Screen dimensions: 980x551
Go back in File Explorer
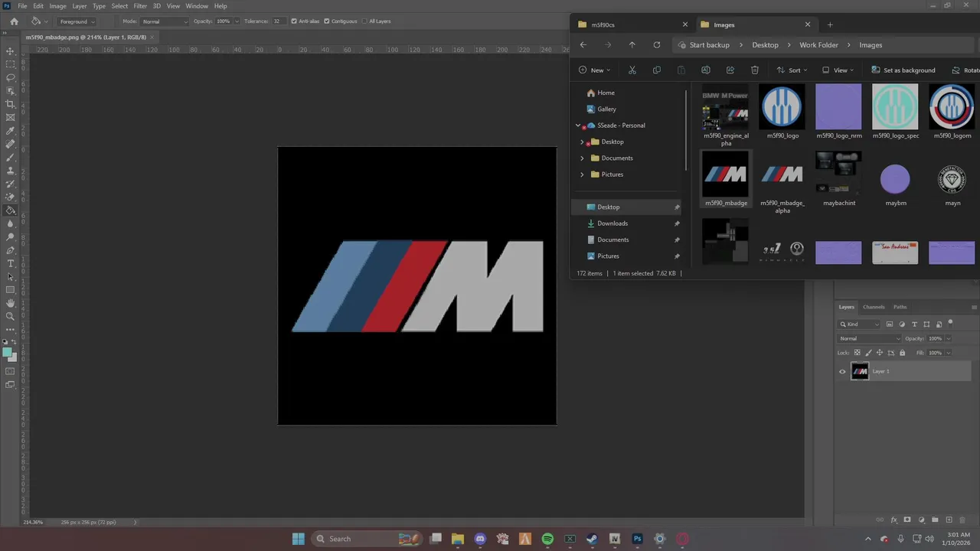point(583,45)
